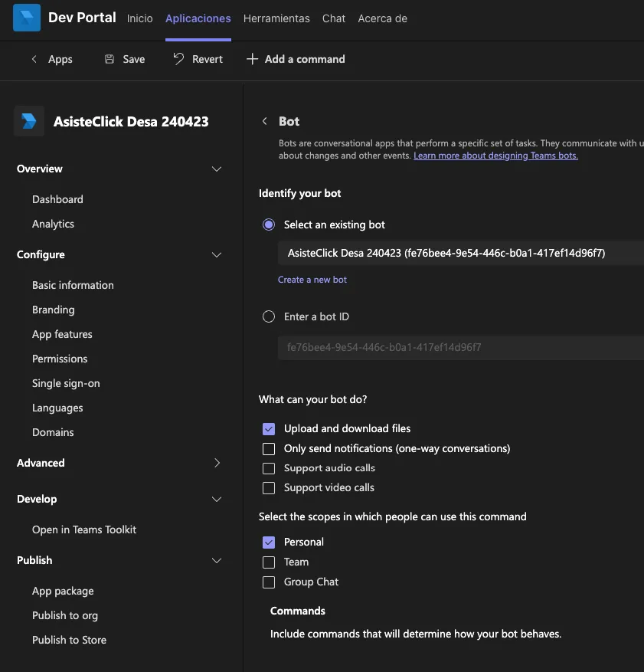The image size is (644, 672).
Task: Open Basic information page
Action: point(74,285)
